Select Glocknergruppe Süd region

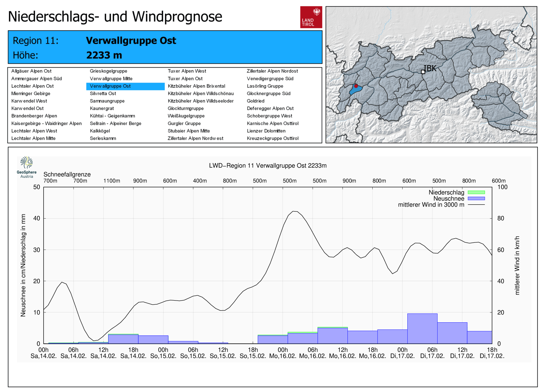268,93
